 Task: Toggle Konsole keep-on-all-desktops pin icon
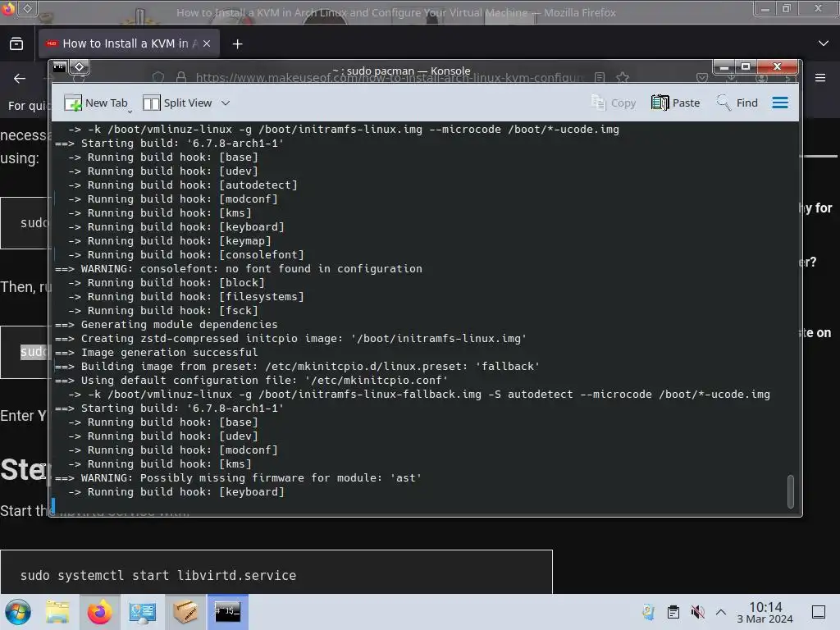[x=80, y=67]
